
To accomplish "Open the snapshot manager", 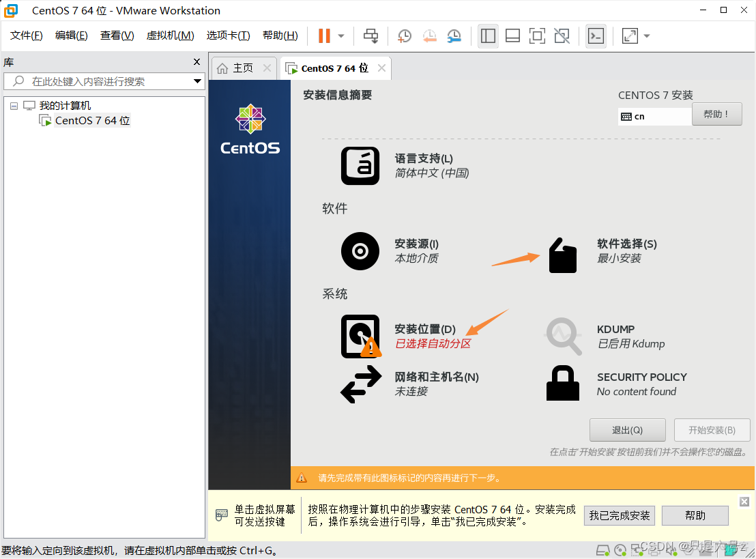I will 454,35.
